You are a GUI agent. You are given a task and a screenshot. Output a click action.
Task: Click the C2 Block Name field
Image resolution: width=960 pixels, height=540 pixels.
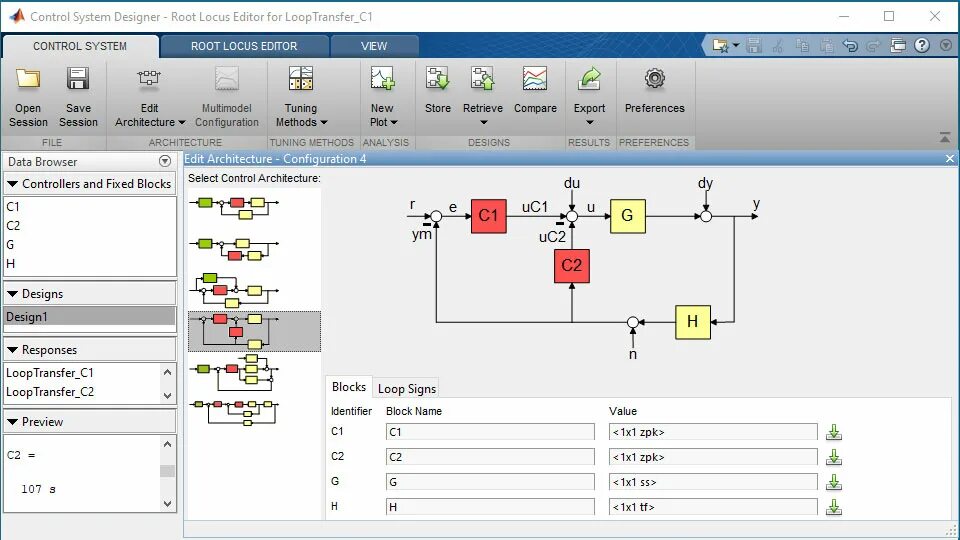490,457
